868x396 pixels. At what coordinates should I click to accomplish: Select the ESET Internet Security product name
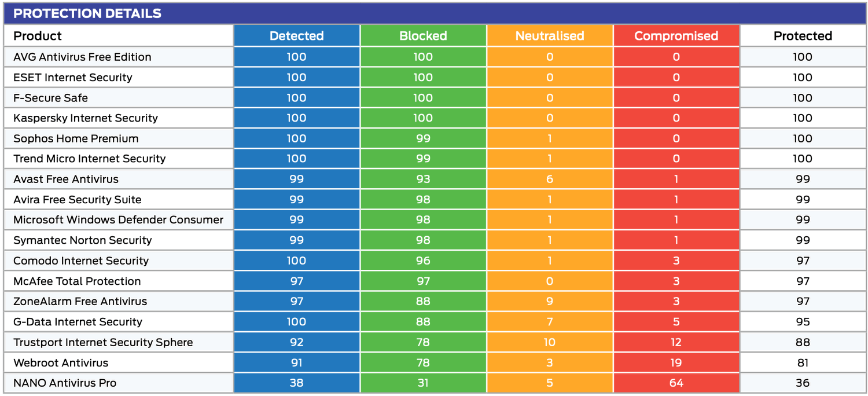73,78
